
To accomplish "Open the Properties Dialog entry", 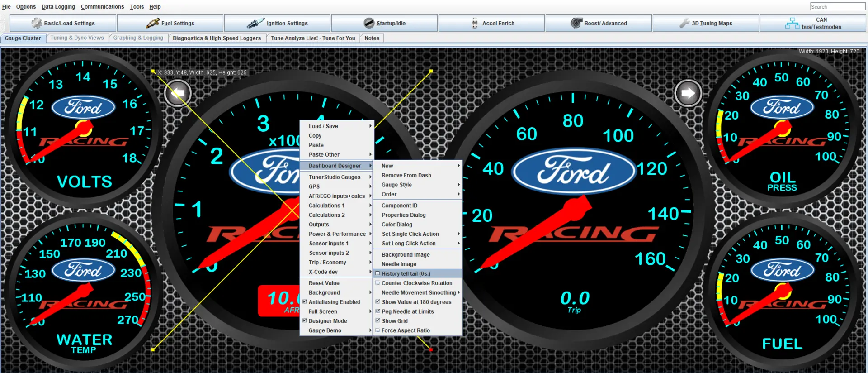I will 403,215.
